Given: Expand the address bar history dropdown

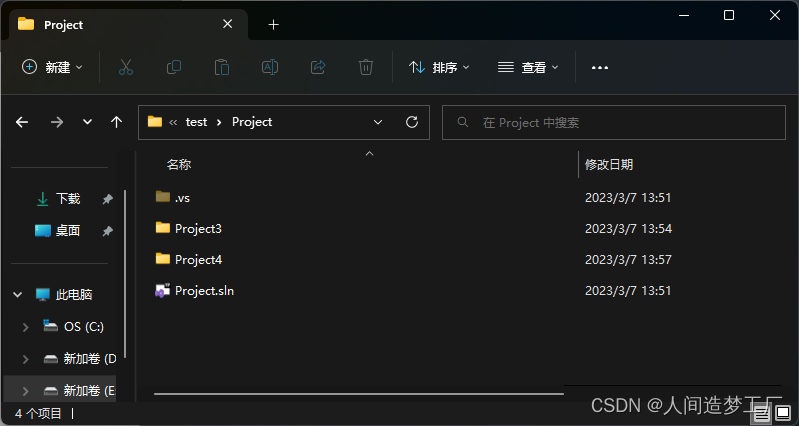Looking at the screenshot, I should click(378, 122).
